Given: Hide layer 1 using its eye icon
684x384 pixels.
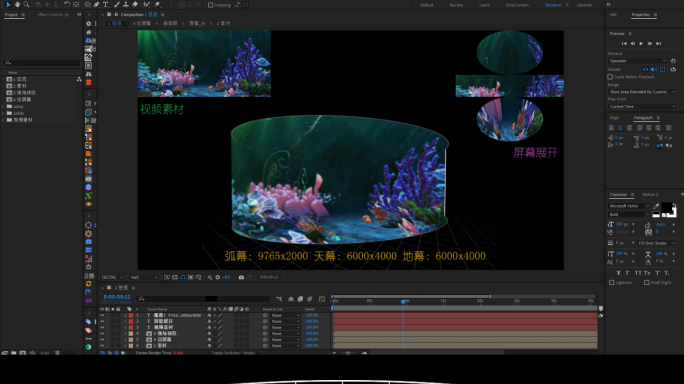Looking at the screenshot, I should 102,315.
